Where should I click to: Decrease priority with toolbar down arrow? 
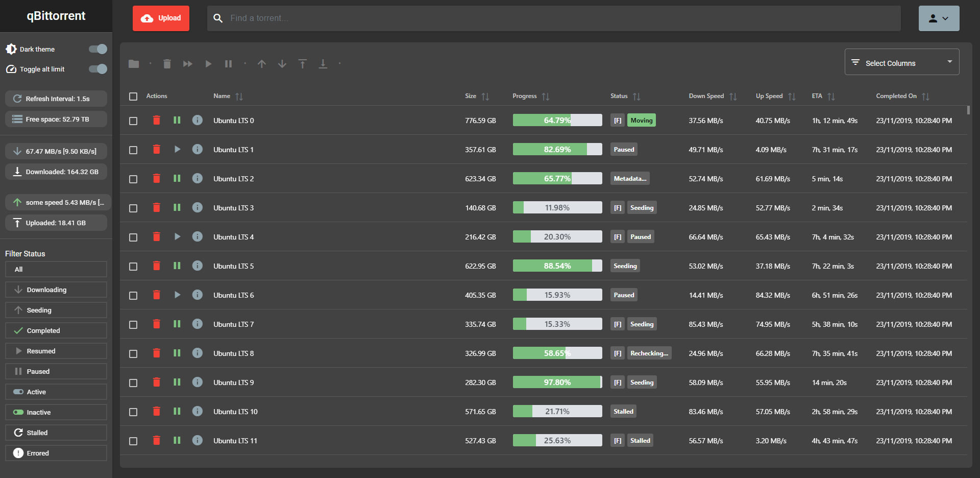[282, 64]
